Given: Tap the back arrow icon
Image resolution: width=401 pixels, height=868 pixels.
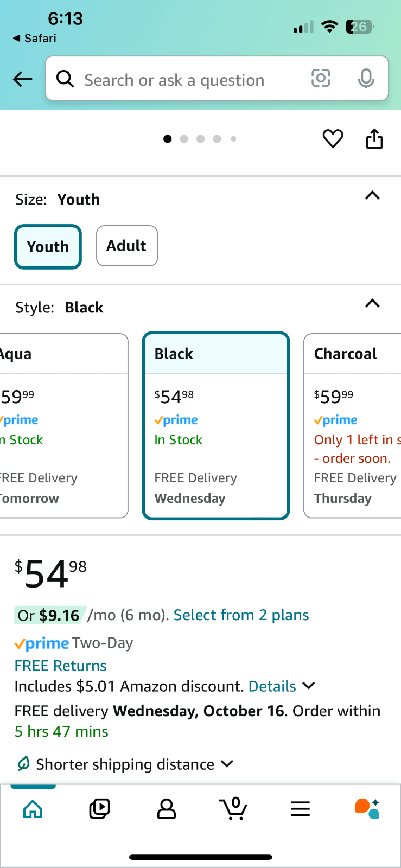Looking at the screenshot, I should tap(23, 79).
